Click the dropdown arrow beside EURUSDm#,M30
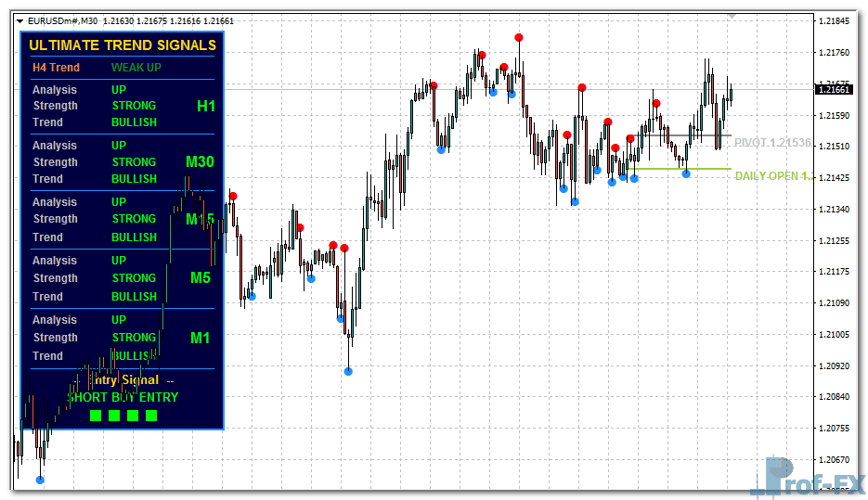Viewport: 868px width, 500px height. point(19,20)
